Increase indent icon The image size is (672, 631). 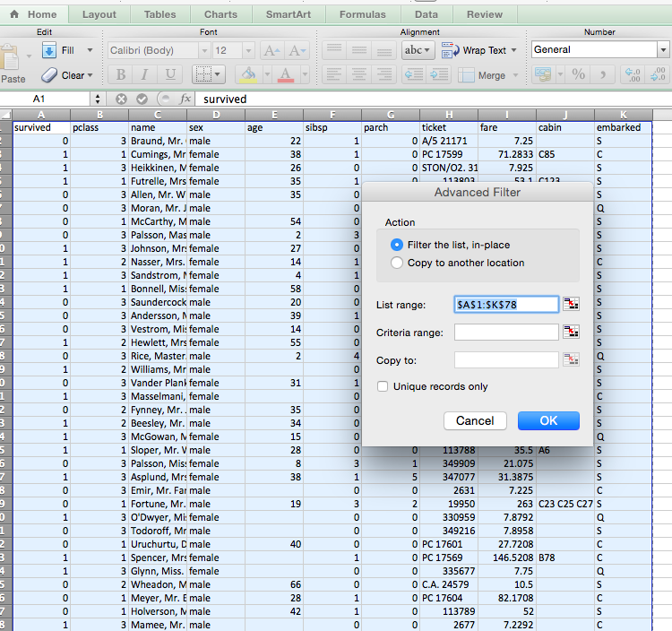(x=438, y=75)
